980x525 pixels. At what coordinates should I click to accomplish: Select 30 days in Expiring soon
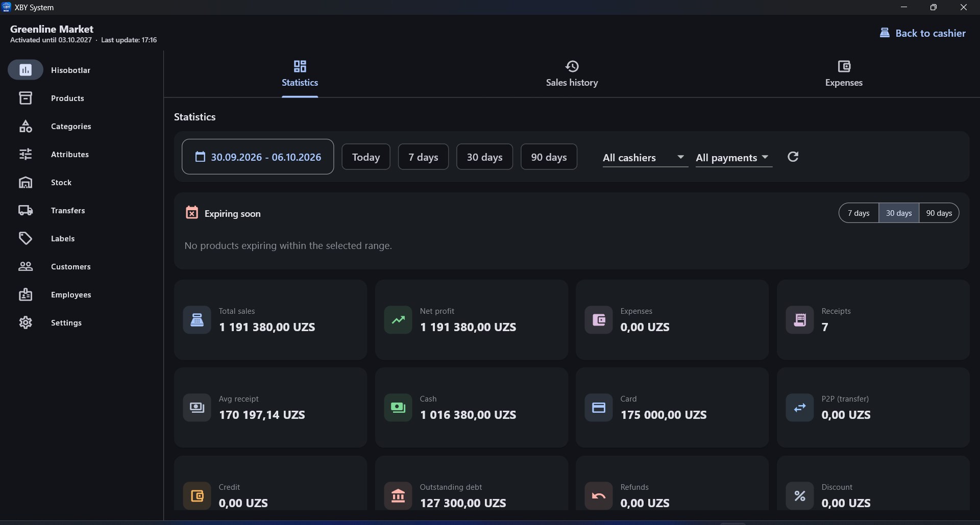click(x=899, y=213)
